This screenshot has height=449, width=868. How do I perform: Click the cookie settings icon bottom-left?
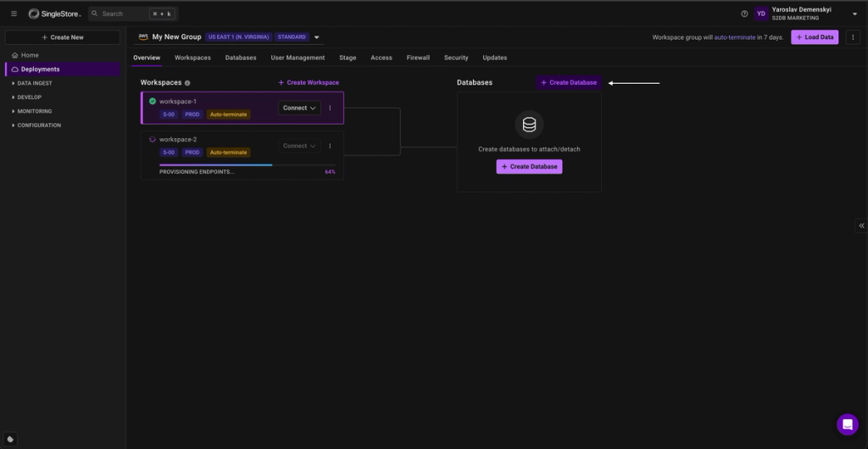pyautogui.click(x=10, y=439)
